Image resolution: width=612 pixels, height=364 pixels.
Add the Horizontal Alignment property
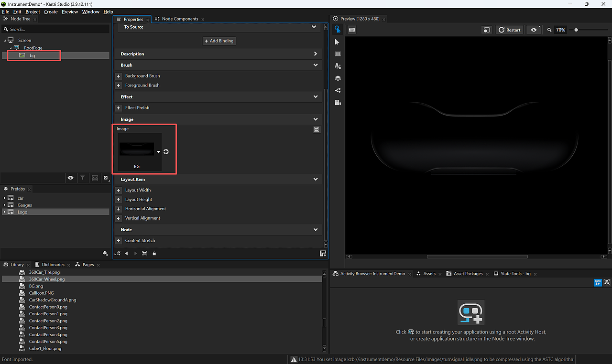119,209
